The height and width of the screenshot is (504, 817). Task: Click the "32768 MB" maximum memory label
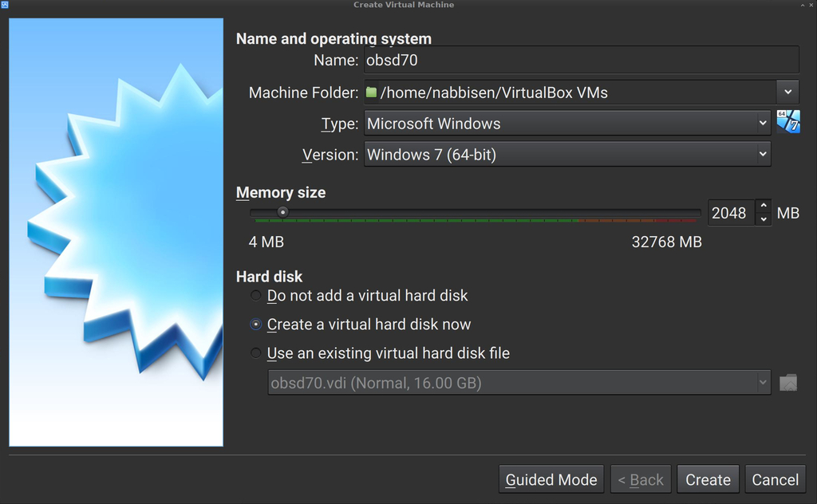(667, 242)
